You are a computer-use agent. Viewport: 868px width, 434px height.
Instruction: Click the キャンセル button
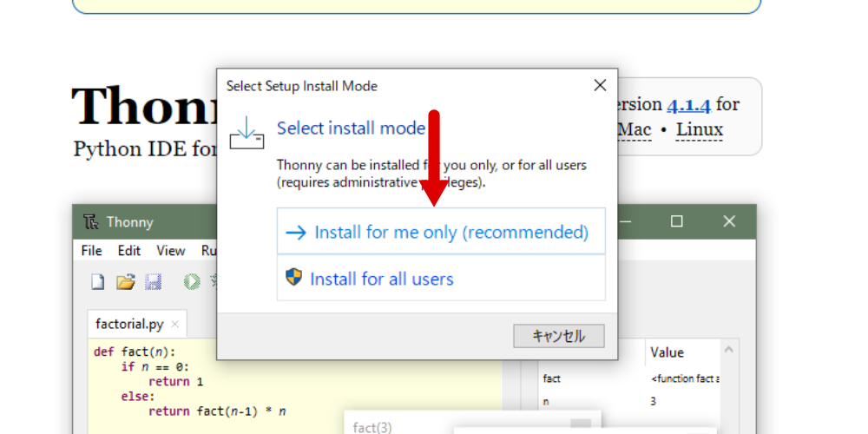coord(558,336)
